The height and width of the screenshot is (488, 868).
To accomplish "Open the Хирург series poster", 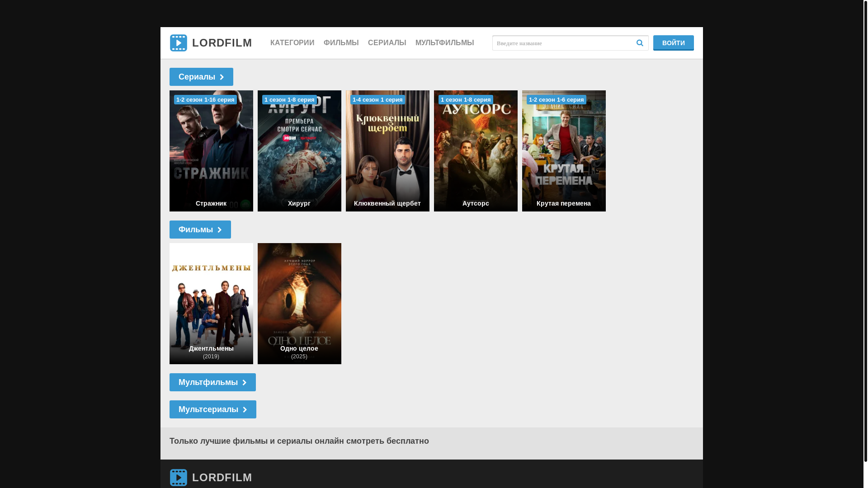I will [x=299, y=151].
